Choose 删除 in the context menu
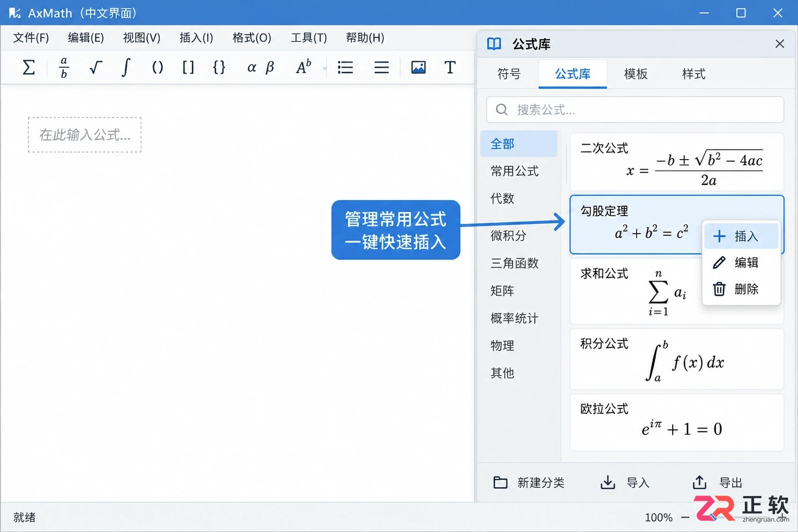This screenshot has height=532, width=798. 741,289
